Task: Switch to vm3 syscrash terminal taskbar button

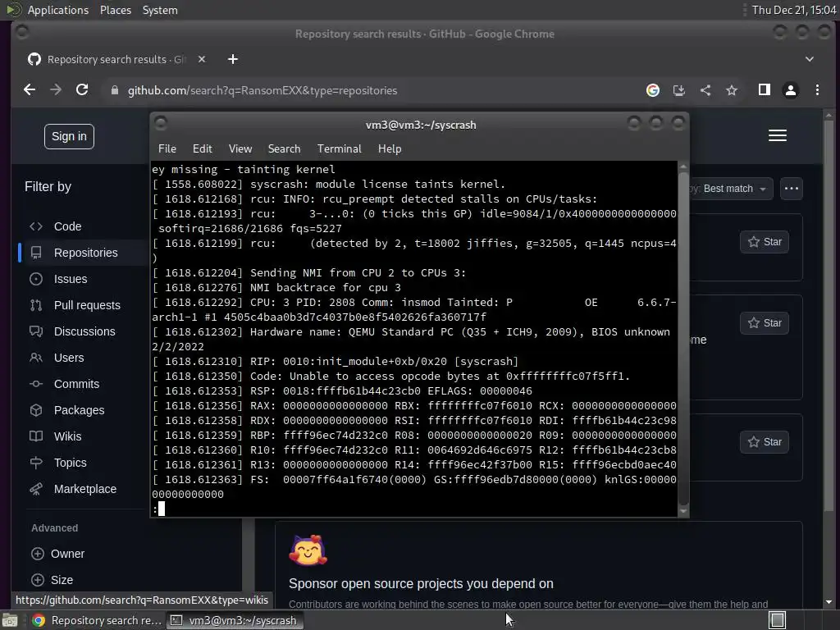Action: click(235, 620)
